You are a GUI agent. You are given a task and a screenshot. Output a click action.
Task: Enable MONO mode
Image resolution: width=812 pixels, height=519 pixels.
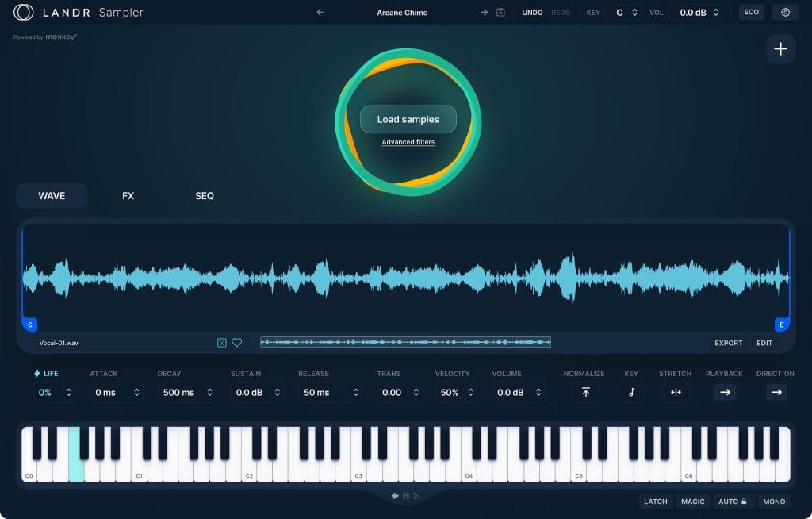pyautogui.click(x=774, y=501)
